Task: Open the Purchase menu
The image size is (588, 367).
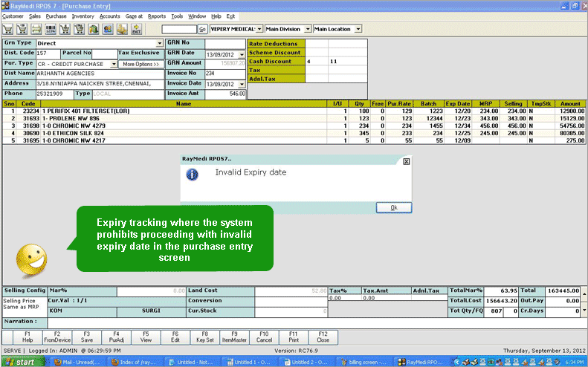Action: pos(56,16)
